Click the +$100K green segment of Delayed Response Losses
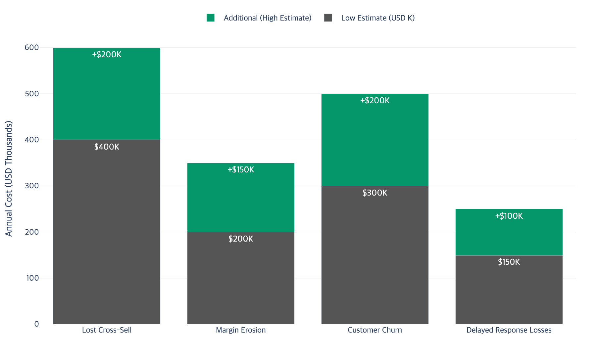Screen dimensions: 596x364 509,232
